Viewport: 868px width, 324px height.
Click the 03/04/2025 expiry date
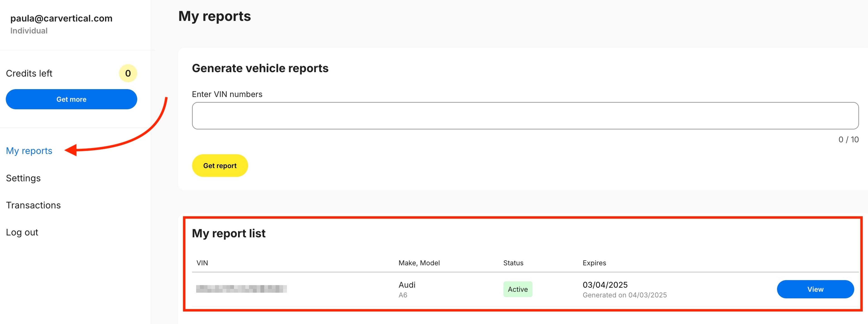[x=605, y=285]
